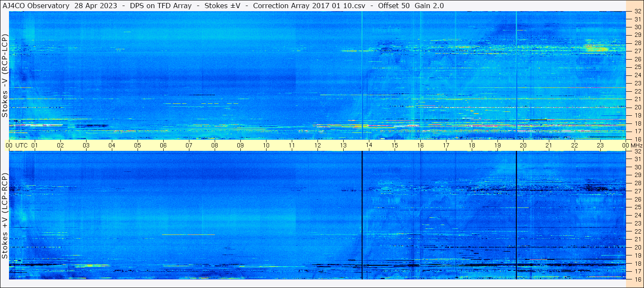Click the UTC label on the time axis
Screen dimensions: 644x288
click(21, 145)
